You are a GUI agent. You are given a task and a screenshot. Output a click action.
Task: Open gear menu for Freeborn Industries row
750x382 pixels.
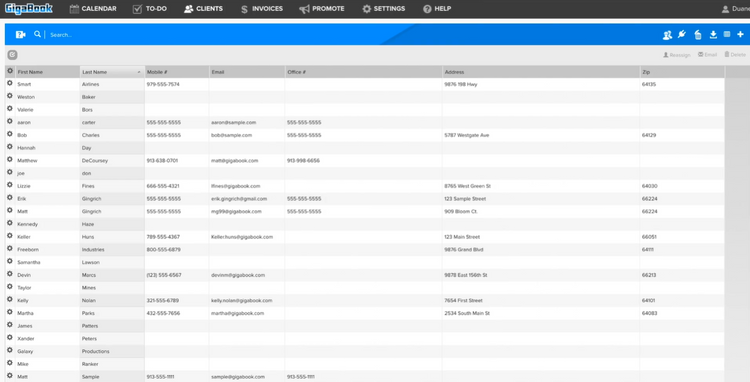pyautogui.click(x=10, y=249)
